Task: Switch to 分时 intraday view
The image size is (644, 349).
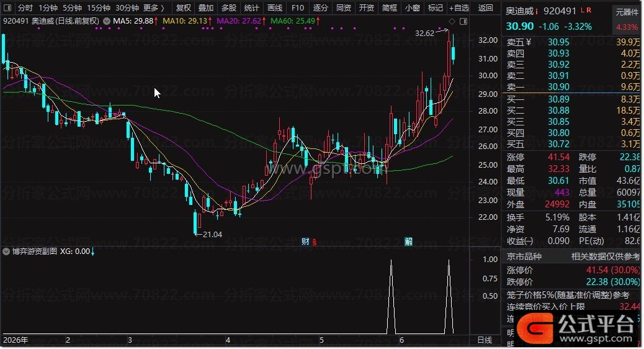Action: tap(25, 8)
